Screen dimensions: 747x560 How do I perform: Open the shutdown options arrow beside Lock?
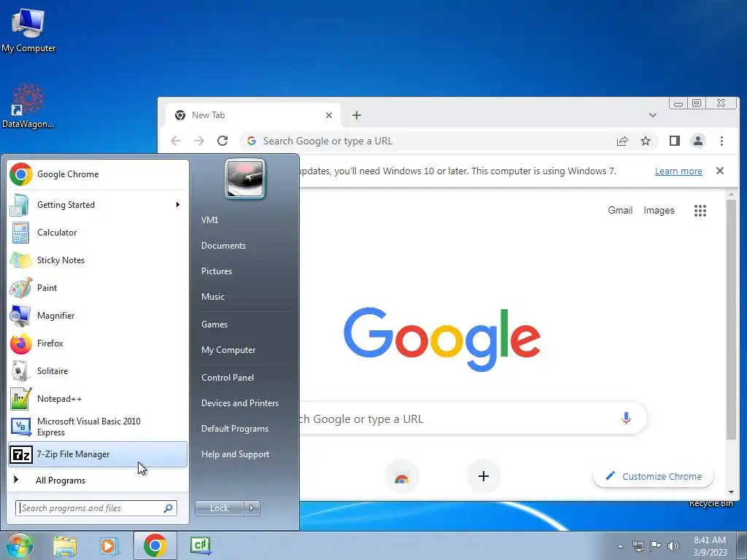pos(252,508)
